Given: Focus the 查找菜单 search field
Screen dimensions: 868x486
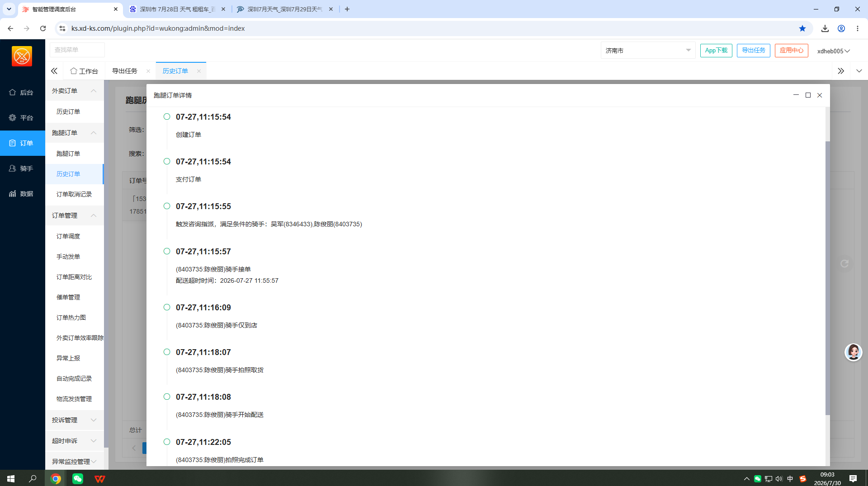Looking at the screenshot, I should coord(77,50).
